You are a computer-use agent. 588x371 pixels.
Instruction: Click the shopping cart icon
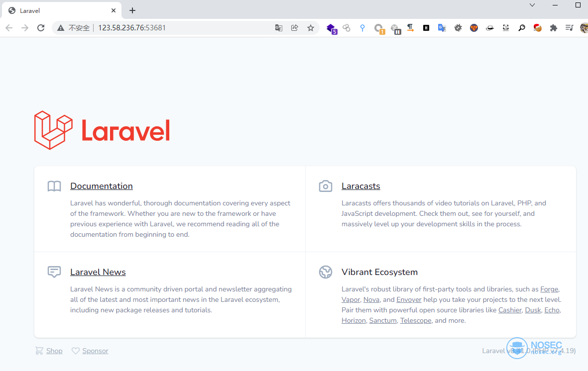[x=39, y=351]
